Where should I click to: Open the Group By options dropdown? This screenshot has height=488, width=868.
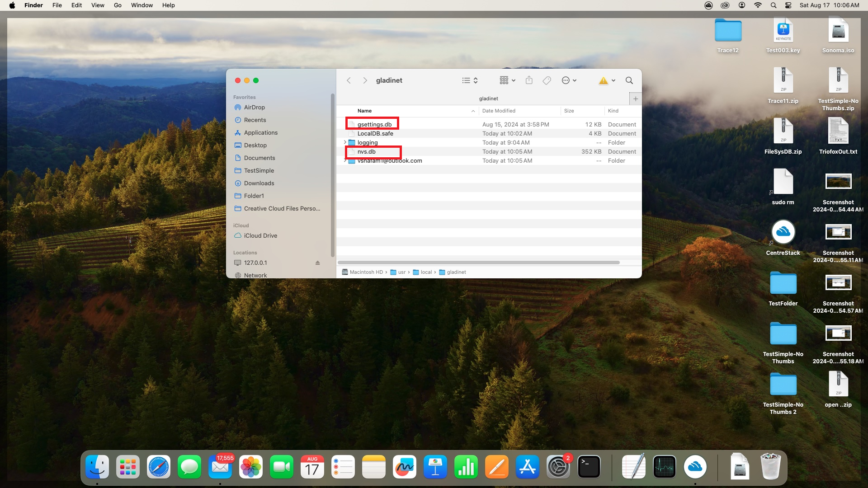(x=507, y=80)
